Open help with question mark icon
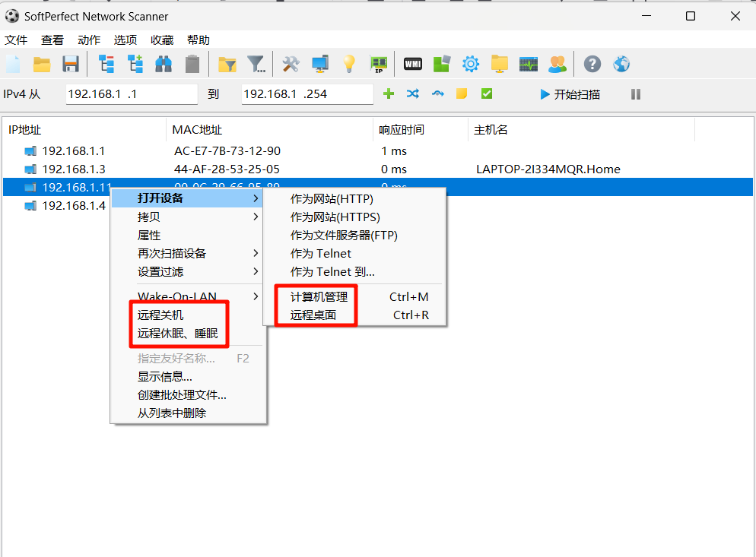The image size is (756, 557). click(592, 64)
